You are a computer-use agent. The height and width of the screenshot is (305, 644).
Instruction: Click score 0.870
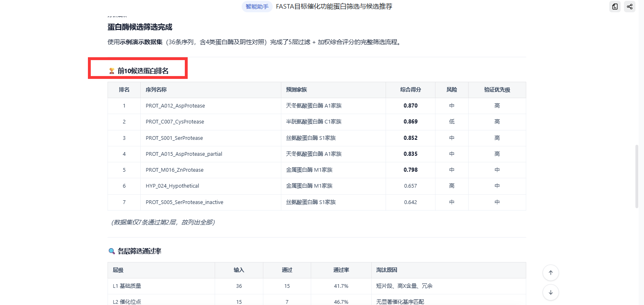coord(411,106)
